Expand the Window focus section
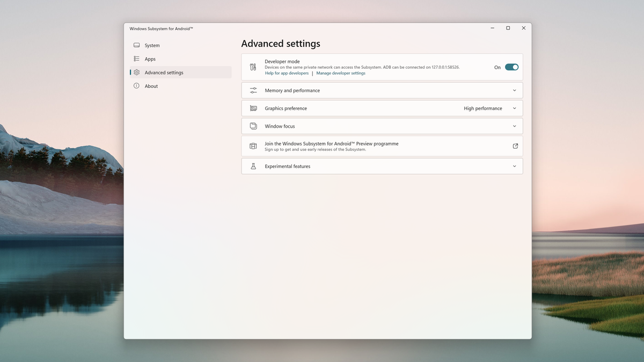644x362 pixels. [514, 126]
